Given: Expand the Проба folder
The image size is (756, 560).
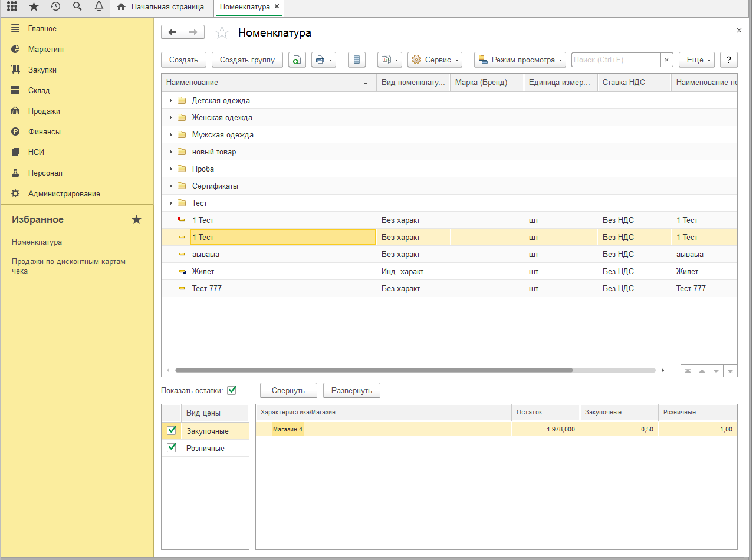Looking at the screenshot, I should point(171,169).
